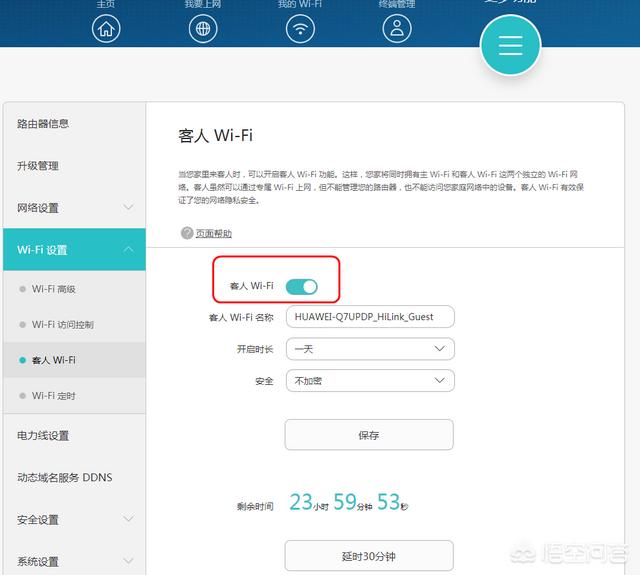Screen dimensions: 640x575
Task: Click the home icon in top navigation
Action: click(106, 29)
